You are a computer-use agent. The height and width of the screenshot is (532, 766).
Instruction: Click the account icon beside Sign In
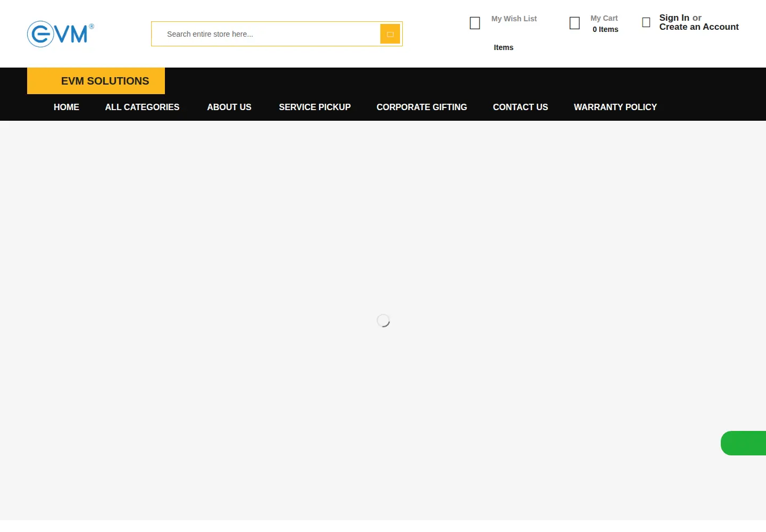646,22
